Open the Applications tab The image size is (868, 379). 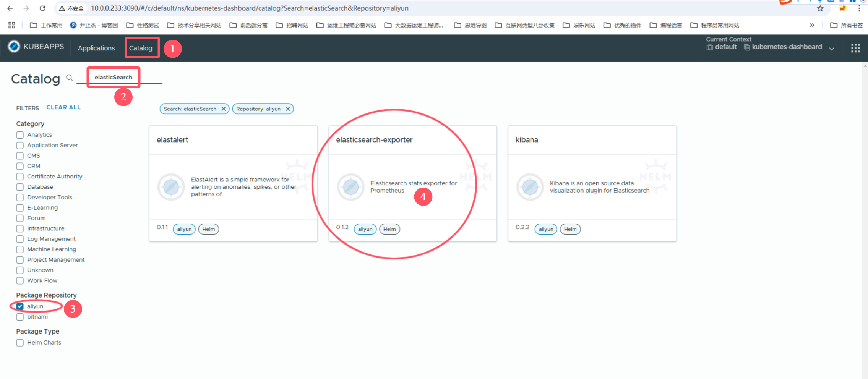pos(96,48)
